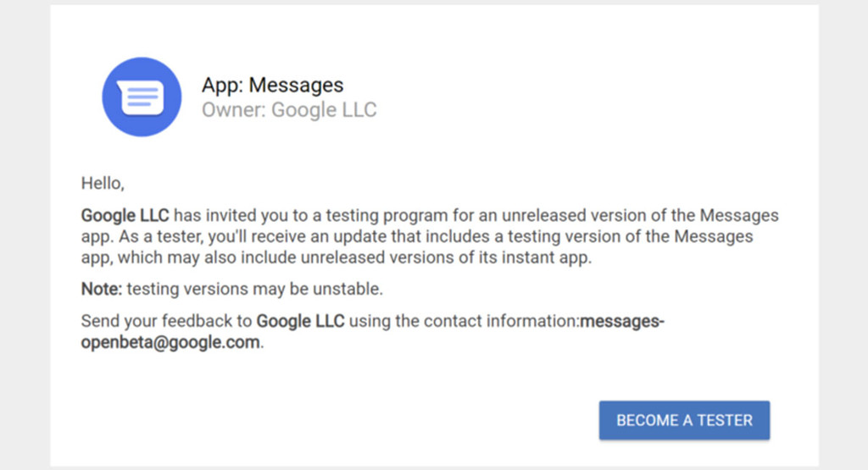Click 'has invited you to a testing program' text

pos(310,215)
